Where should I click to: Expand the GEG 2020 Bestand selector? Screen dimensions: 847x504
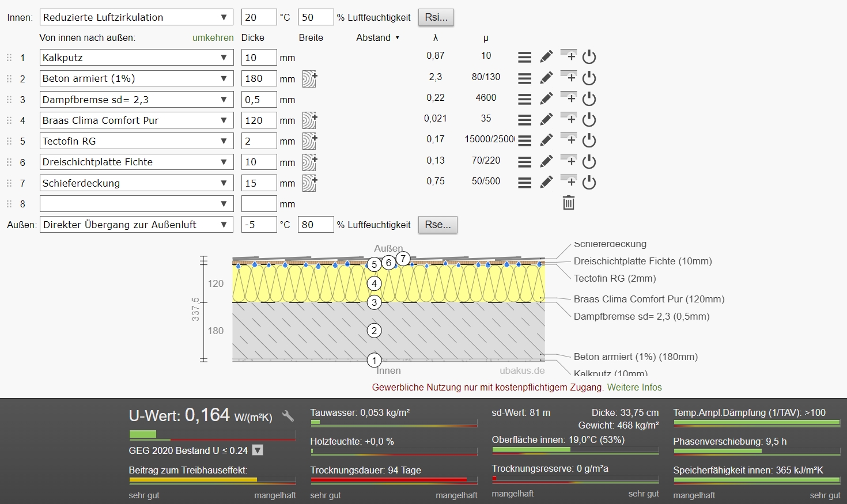point(258,450)
